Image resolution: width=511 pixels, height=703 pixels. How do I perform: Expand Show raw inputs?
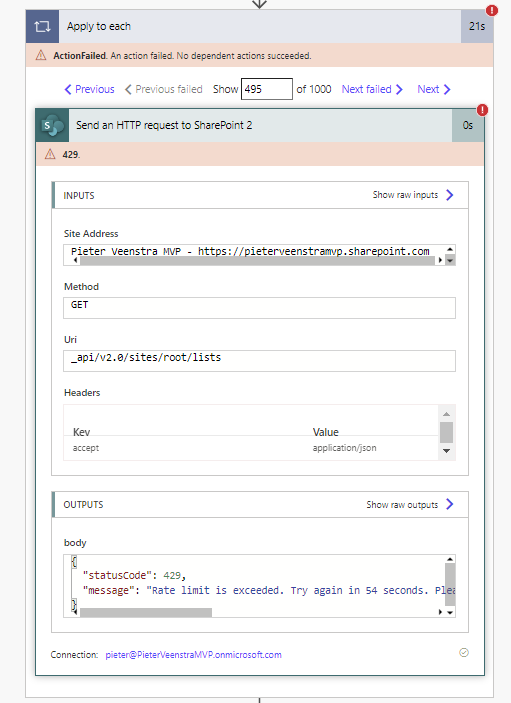tap(413, 195)
